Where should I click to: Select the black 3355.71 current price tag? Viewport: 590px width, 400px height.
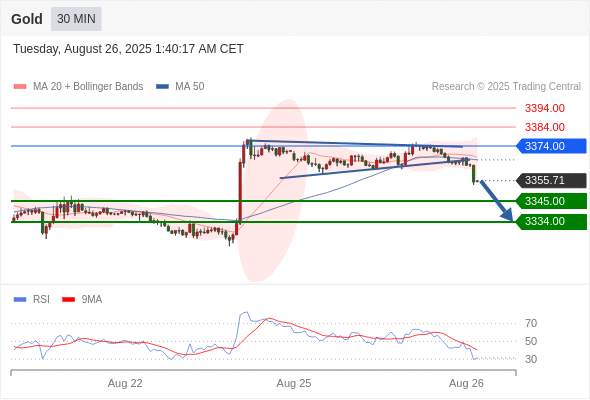[552, 180]
